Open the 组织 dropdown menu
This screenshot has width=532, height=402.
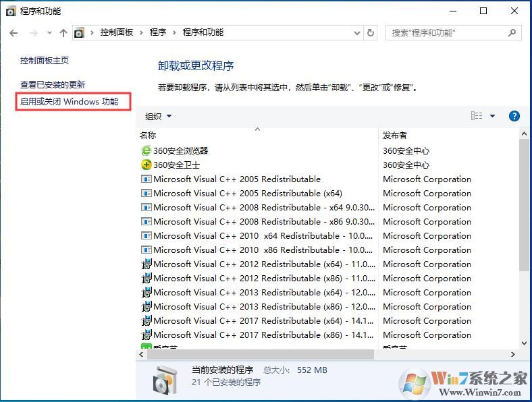click(158, 116)
